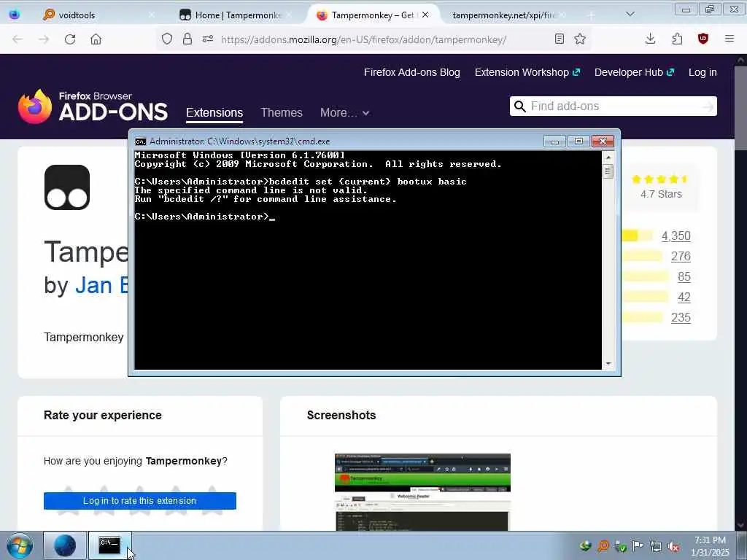Click the Find add-ons search field

pos(614,106)
